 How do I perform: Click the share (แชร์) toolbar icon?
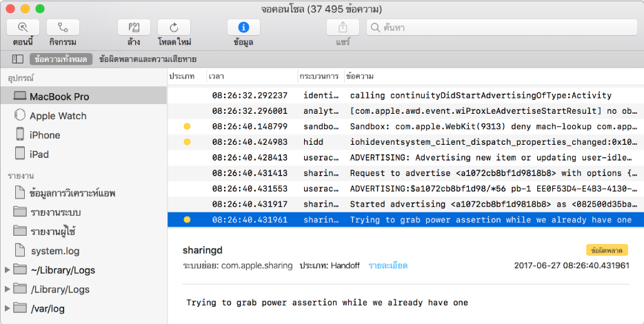point(343,28)
